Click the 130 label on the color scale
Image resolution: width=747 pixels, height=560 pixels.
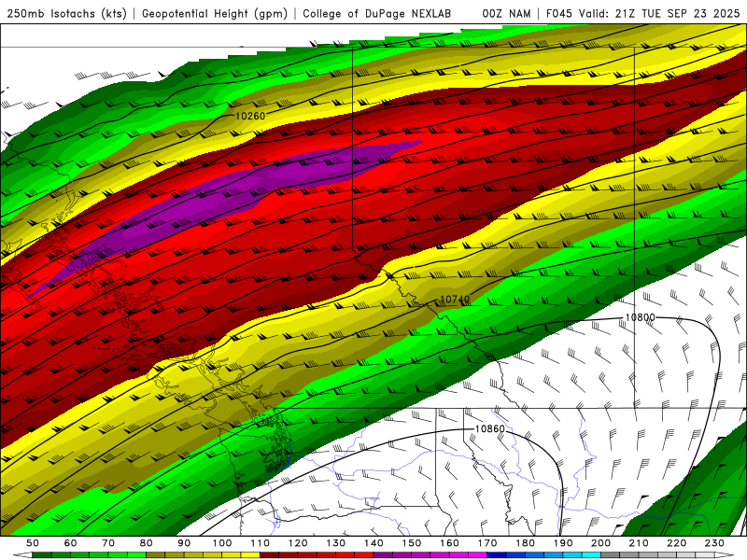pos(336,543)
